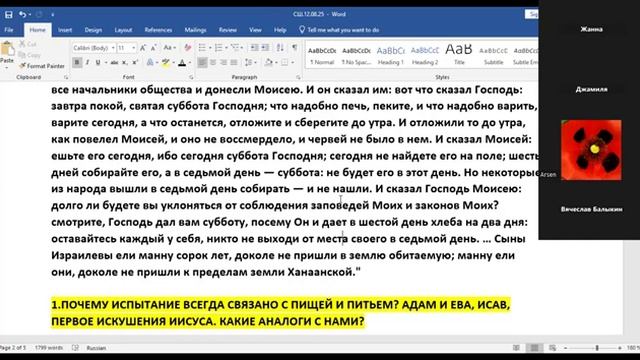Open font color dropdown arrow

coord(190,62)
